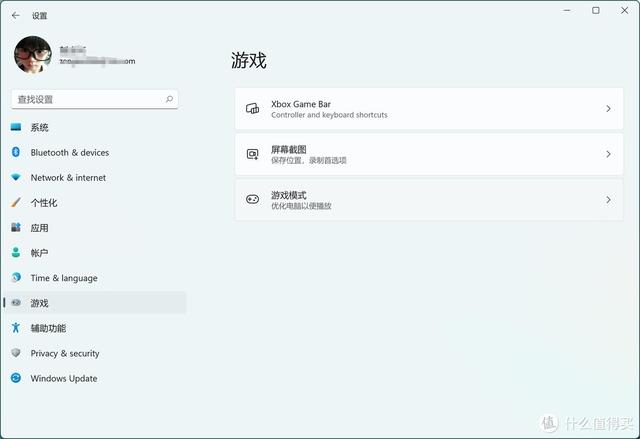The height and width of the screenshot is (439, 640).
Task: Click the 游戏 gamepad sidebar icon
Action: [x=16, y=303]
